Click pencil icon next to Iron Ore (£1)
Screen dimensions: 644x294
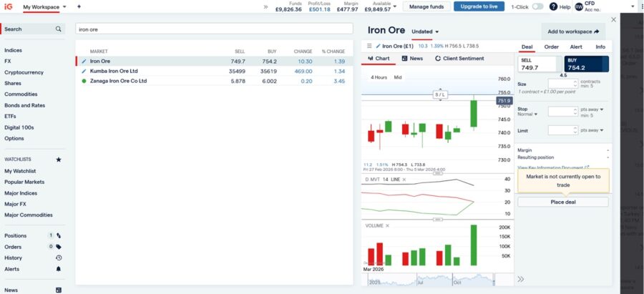pos(379,46)
